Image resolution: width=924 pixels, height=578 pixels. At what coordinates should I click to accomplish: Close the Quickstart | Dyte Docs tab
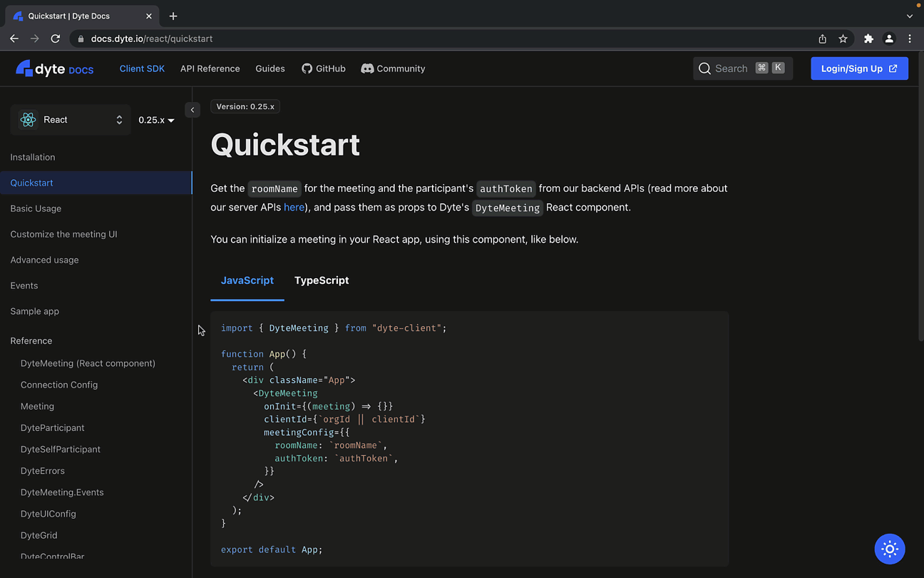[x=149, y=16]
